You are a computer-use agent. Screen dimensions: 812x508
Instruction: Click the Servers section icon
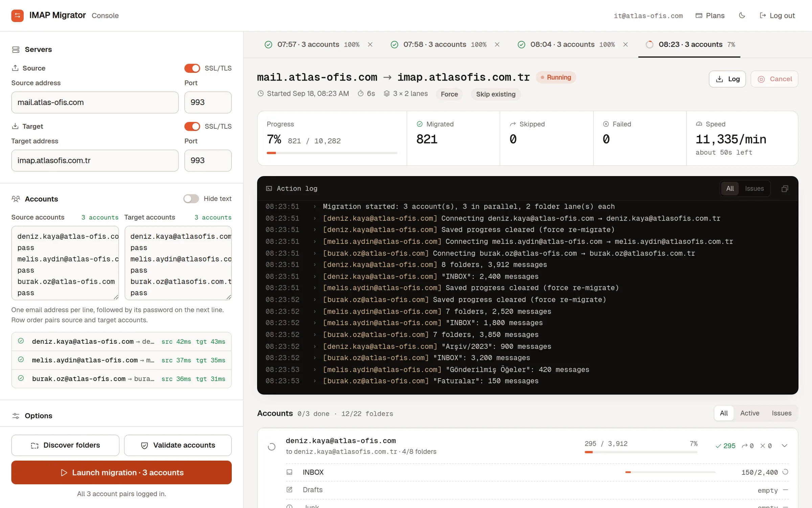click(16, 49)
